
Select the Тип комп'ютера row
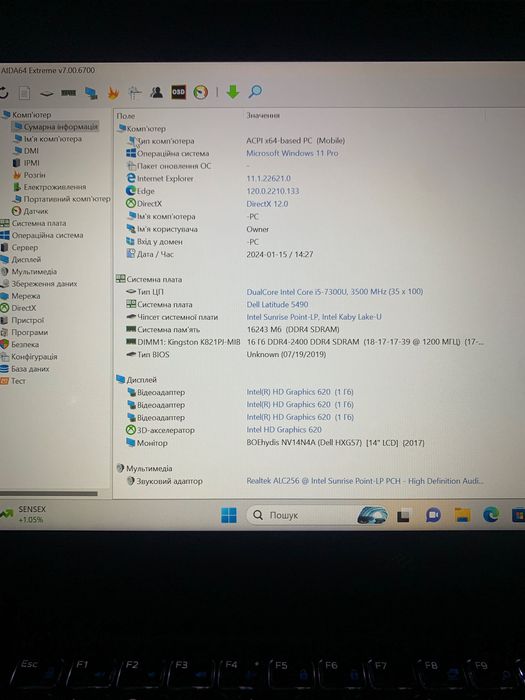click(237, 141)
